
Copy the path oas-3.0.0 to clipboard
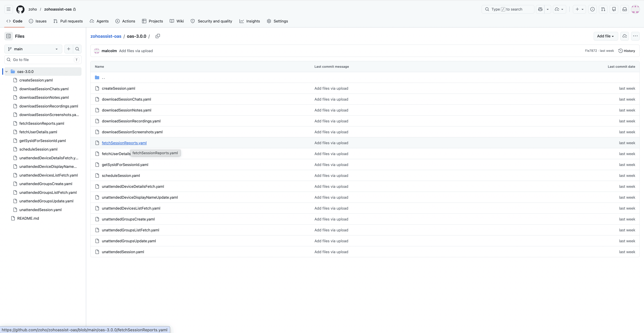(x=158, y=36)
